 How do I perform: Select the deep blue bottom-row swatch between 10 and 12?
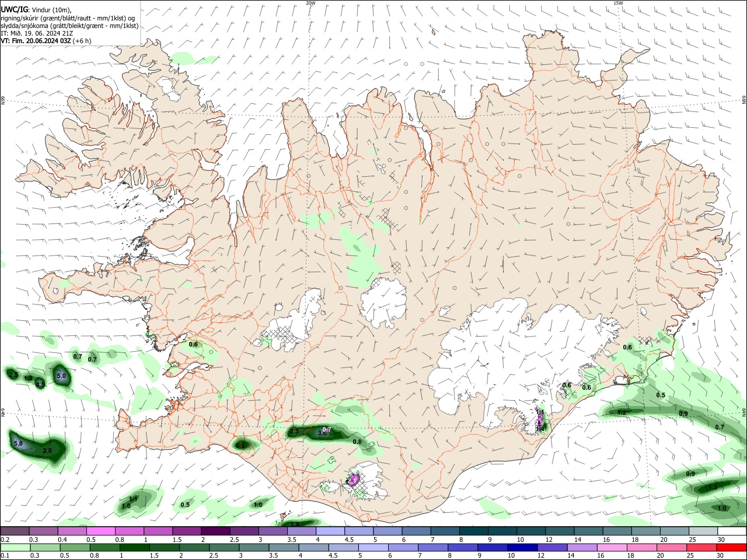pyautogui.click(x=522, y=547)
